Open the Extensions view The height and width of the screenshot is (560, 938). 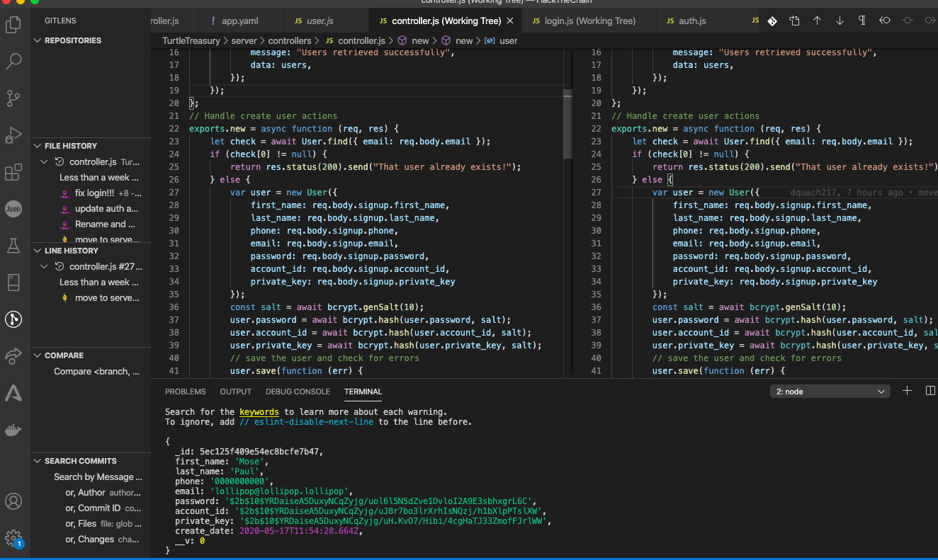pos(13,172)
